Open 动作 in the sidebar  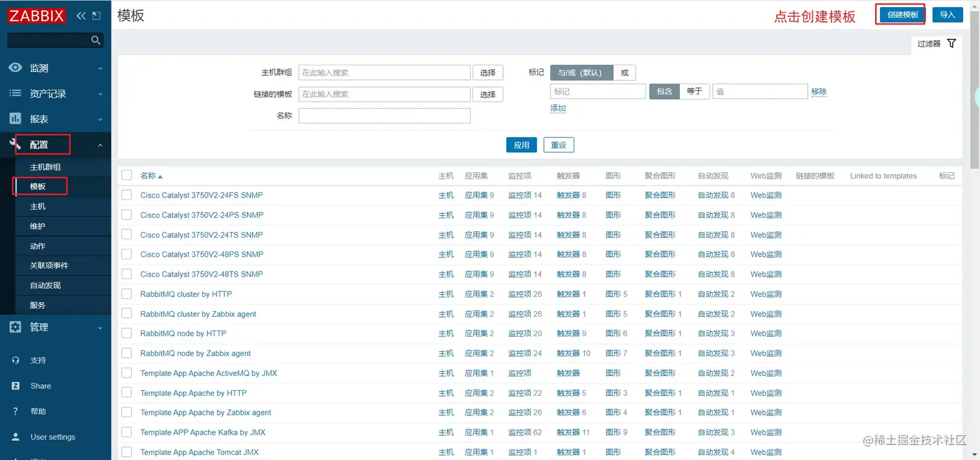click(38, 246)
